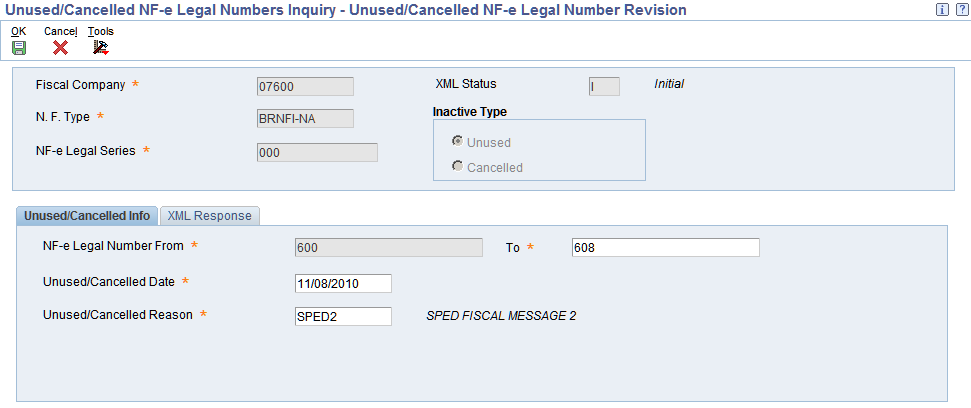This screenshot has width=971, height=408.
Task: Click the red X Cancel icon
Action: [60, 48]
